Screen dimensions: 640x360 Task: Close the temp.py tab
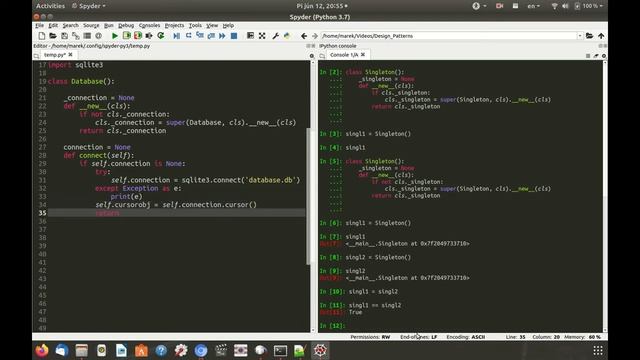(71, 55)
